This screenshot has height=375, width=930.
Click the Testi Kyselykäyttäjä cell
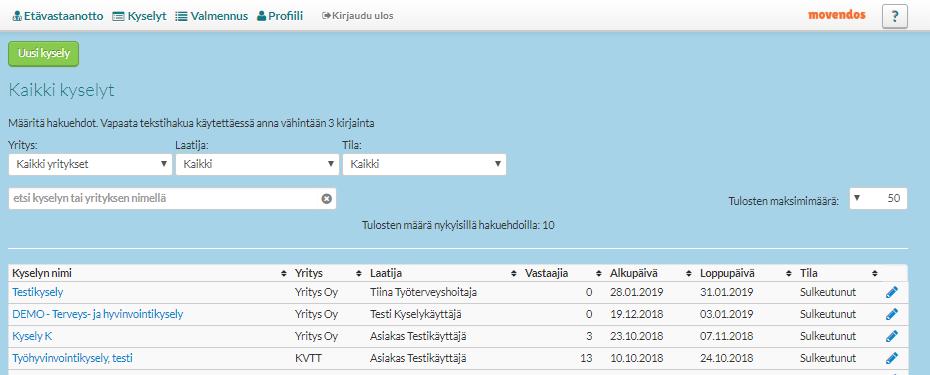click(x=416, y=314)
